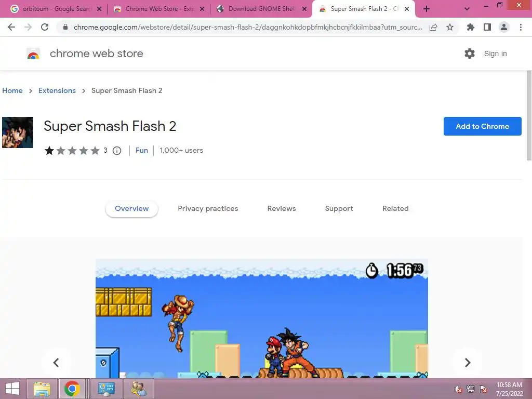Click the browser forward arrow
This screenshot has width=532, height=399.
point(28,27)
